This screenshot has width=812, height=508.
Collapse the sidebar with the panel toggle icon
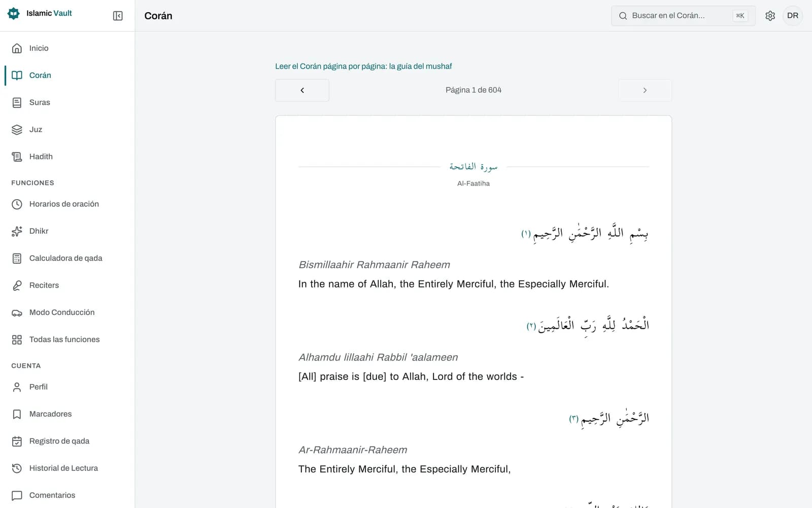[x=118, y=16]
